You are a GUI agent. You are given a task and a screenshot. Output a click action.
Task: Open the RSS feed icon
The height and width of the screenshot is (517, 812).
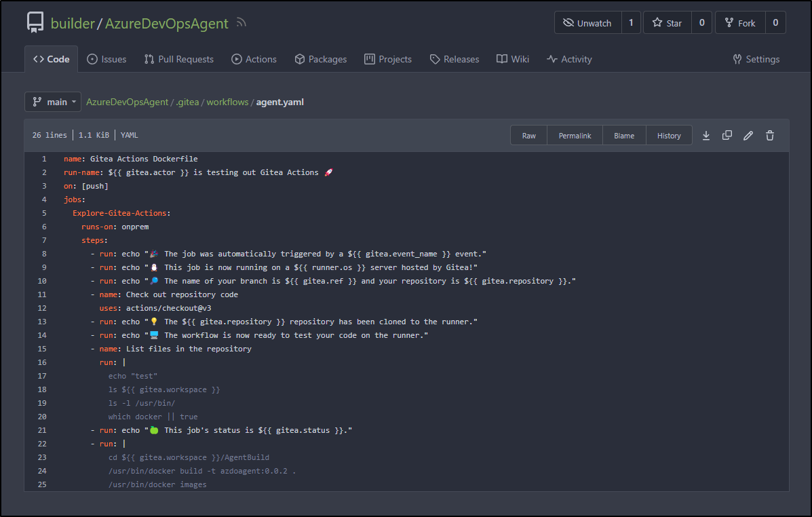coord(241,23)
